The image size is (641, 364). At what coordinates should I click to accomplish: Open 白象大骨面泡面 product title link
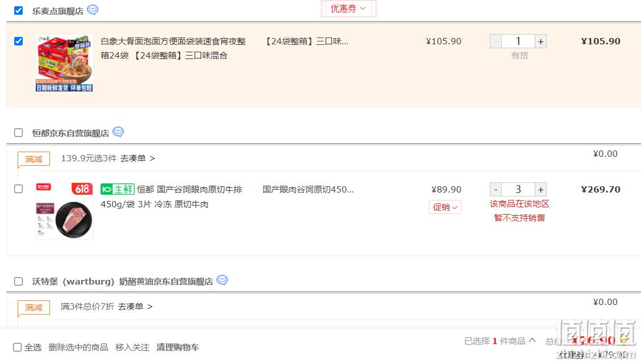point(173,48)
